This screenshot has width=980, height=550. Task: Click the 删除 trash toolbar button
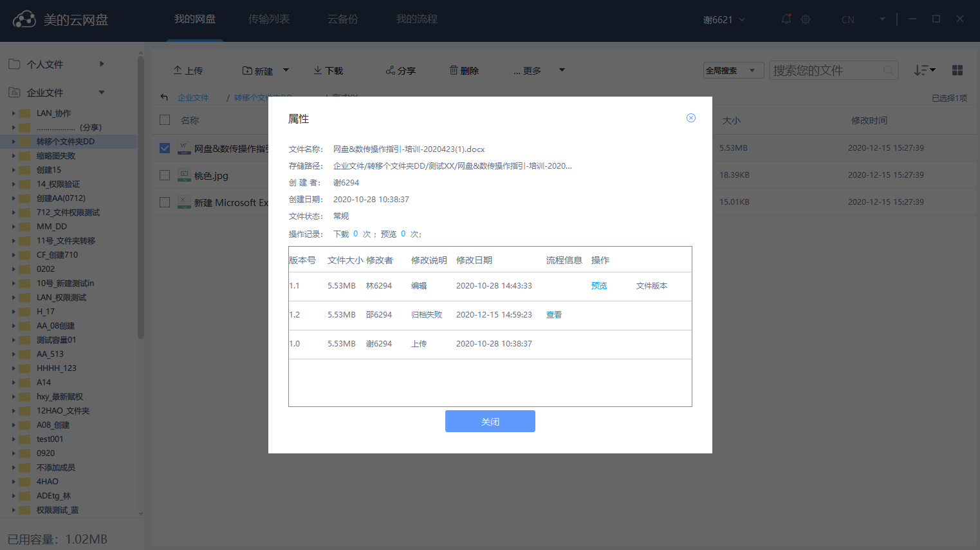[464, 70]
